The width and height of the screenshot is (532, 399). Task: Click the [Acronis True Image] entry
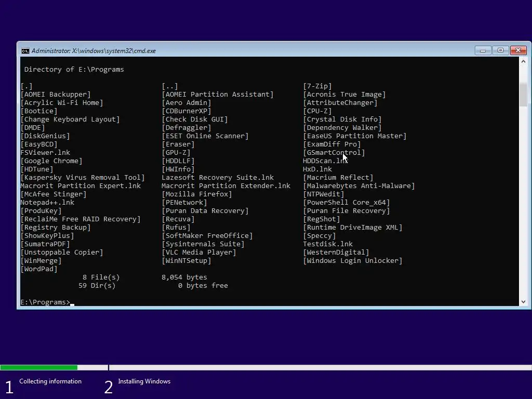point(344,95)
